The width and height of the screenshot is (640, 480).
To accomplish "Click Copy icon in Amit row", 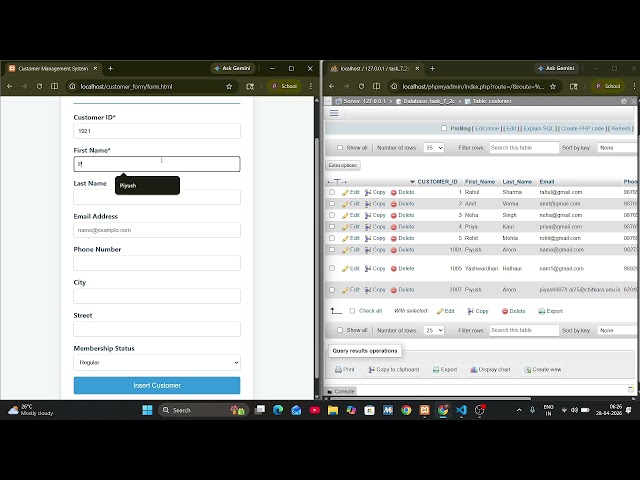I will [368, 204].
